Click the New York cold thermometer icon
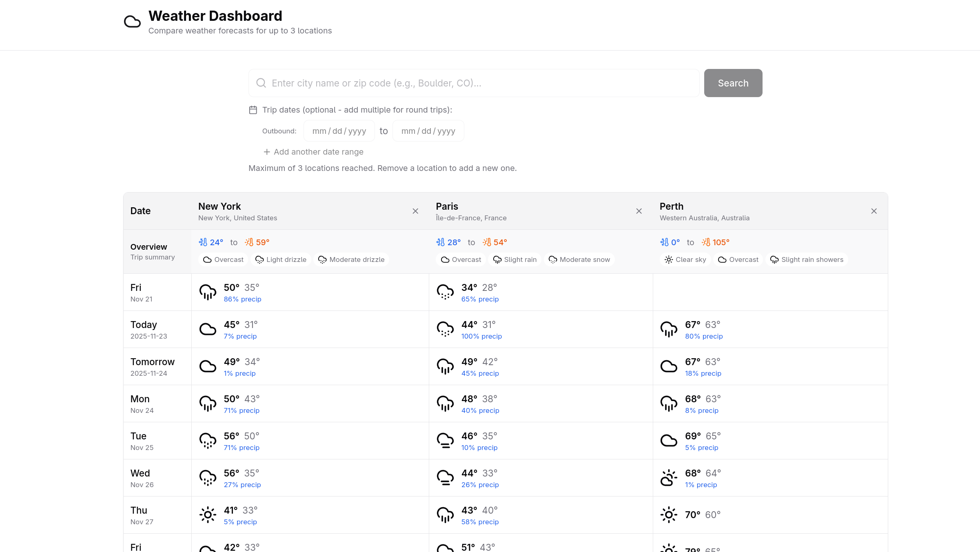980x552 pixels. tap(203, 242)
